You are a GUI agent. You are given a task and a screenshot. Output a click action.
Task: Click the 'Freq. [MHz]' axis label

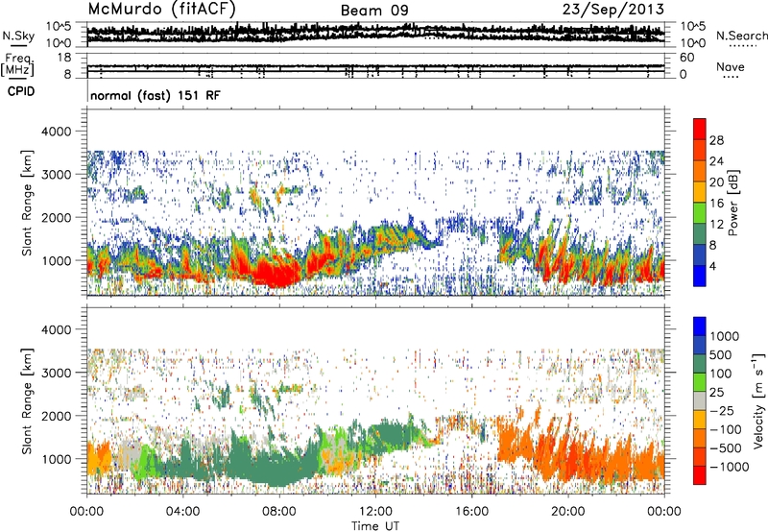(x=18, y=64)
